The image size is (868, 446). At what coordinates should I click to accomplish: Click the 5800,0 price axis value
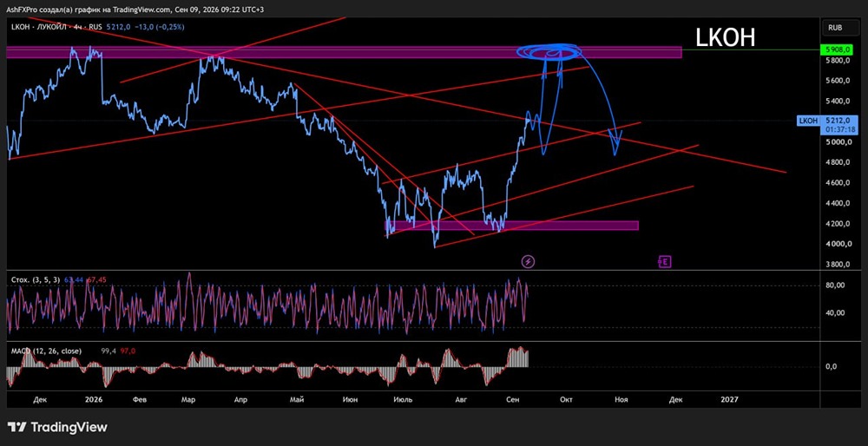click(838, 61)
